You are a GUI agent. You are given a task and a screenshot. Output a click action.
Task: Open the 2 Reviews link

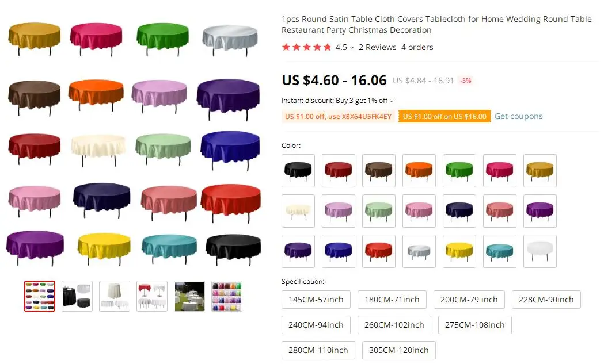(x=377, y=47)
